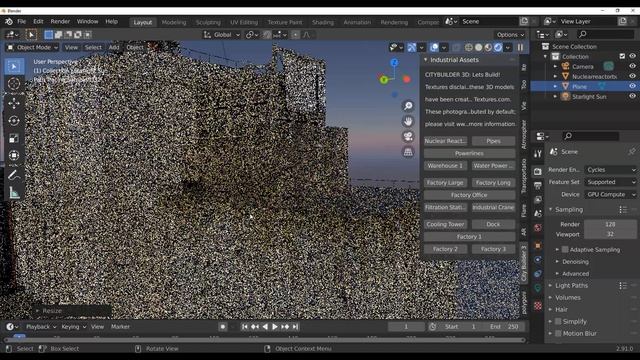The width and height of the screenshot is (640, 360).
Task: Add the Warehouse 1 asset
Action: pos(445,166)
